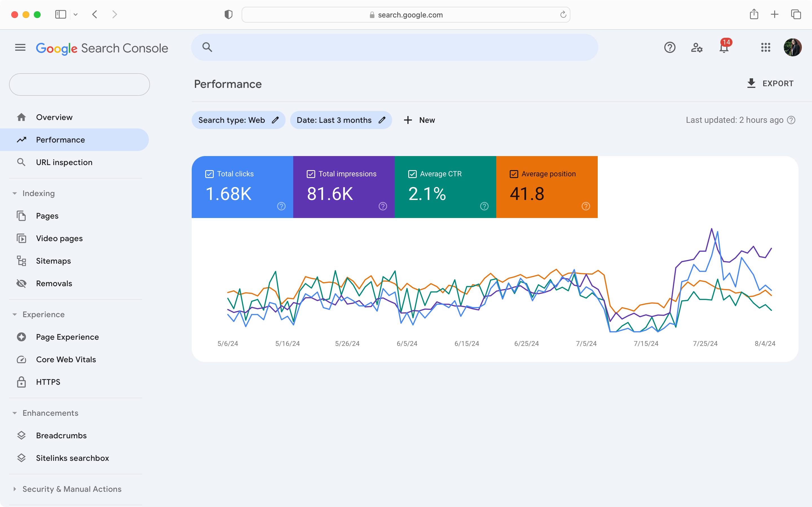
Task: Click the Average position metric icon
Action: point(513,173)
